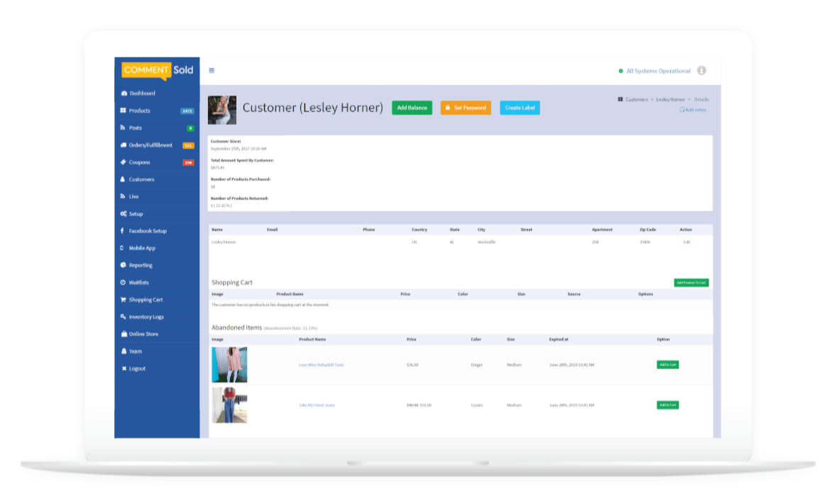Go to Waitlists in the sidebar
This screenshot has height=504, width=832.
click(x=138, y=283)
